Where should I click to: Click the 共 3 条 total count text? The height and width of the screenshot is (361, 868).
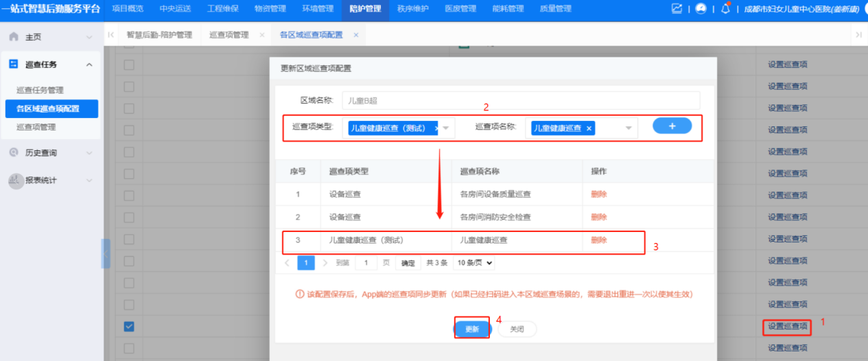(437, 263)
